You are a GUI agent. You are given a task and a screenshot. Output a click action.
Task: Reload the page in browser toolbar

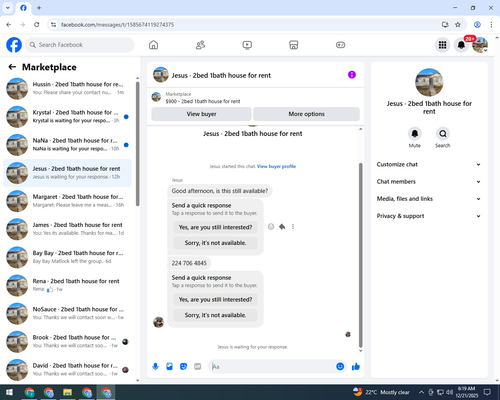click(x=37, y=25)
